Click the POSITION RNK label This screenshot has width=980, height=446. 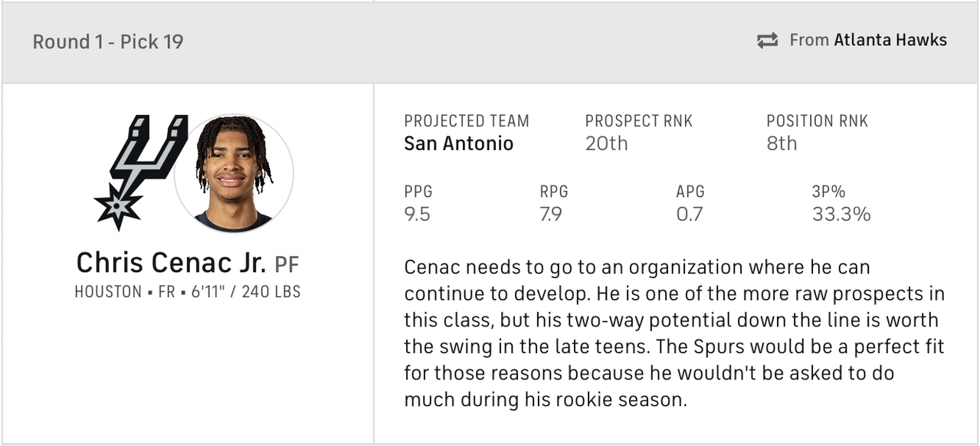coord(817,121)
